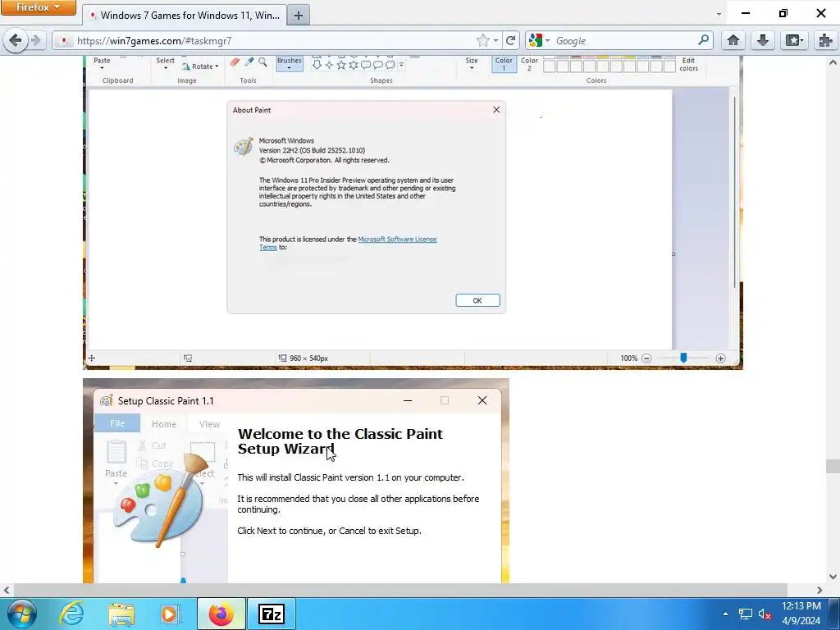
Task: Click the add-ons puzzle piece icon
Action: (x=825, y=41)
